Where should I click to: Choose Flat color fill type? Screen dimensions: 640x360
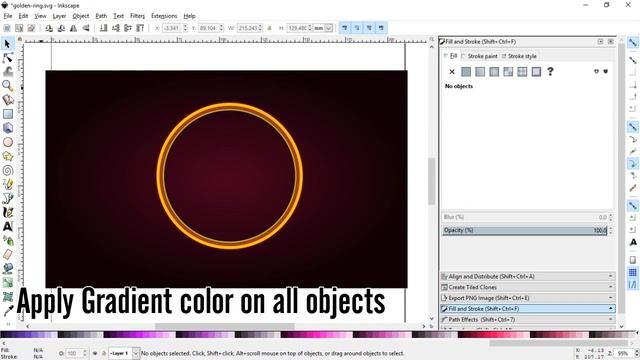point(466,72)
